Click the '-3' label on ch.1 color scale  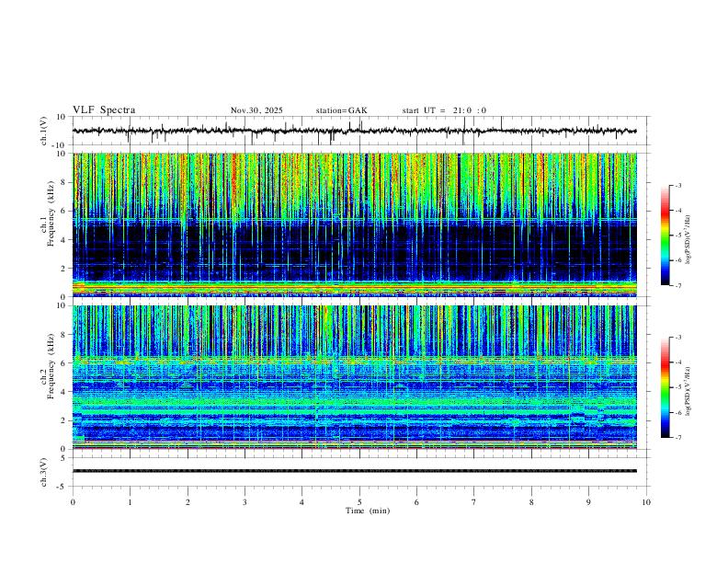point(677,185)
